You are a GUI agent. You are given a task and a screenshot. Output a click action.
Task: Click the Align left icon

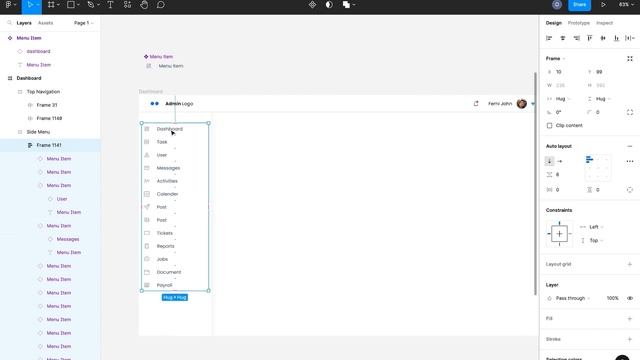549,38
